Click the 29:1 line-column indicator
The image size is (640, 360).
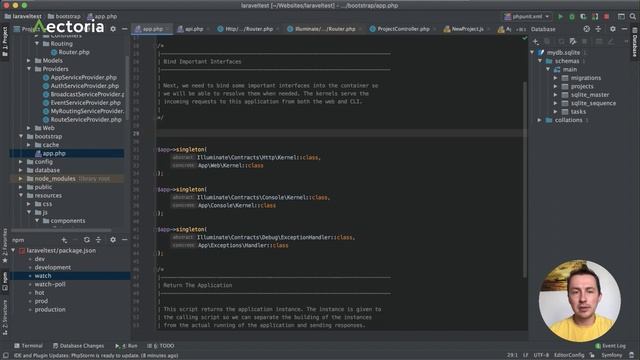click(x=512, y=356)
